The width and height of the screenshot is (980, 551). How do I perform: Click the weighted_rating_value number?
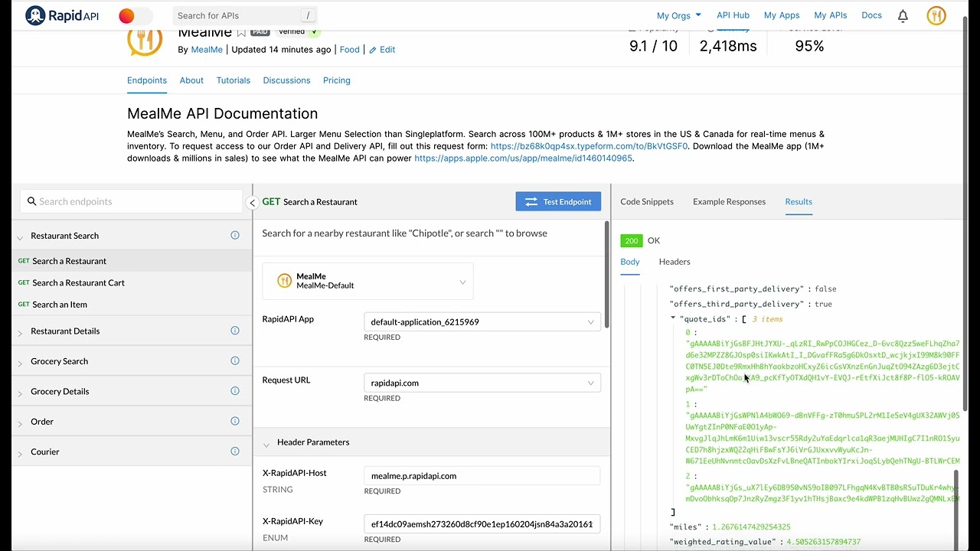tap(823, 542)
